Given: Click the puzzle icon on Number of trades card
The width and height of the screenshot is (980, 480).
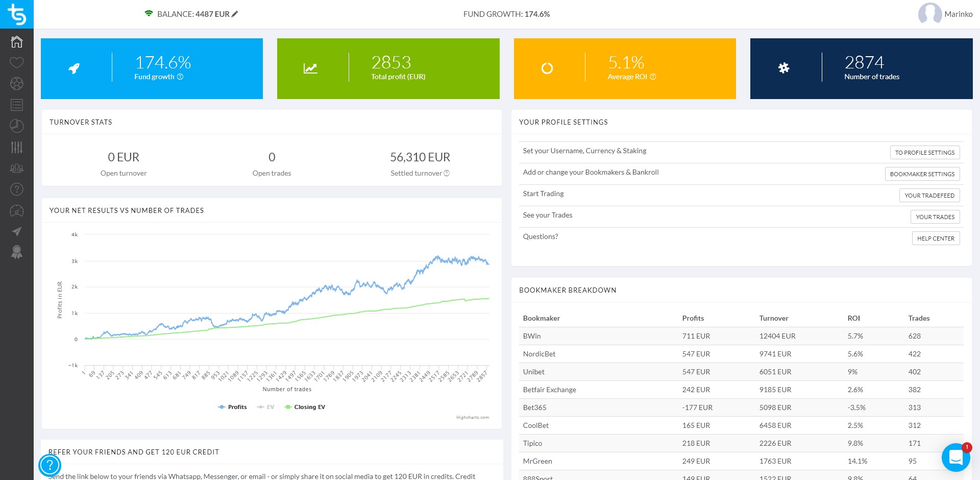Looking at the screenshot, I should 784,68.
